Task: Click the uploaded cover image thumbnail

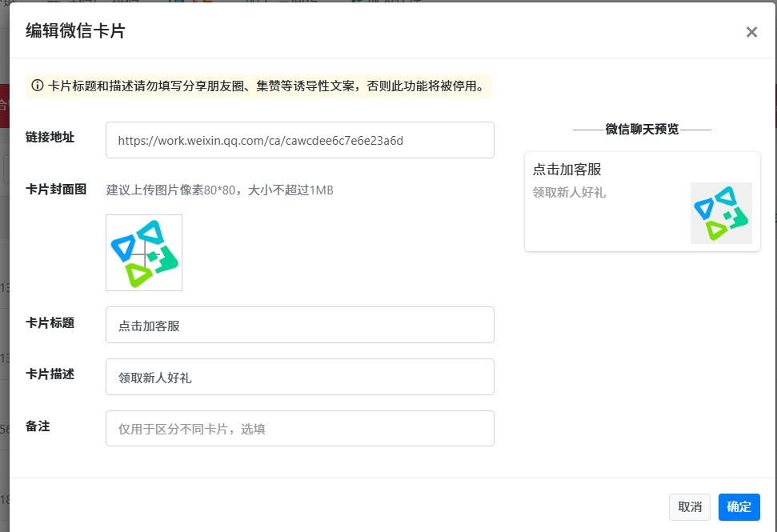Action: click(x=144, y=253)
